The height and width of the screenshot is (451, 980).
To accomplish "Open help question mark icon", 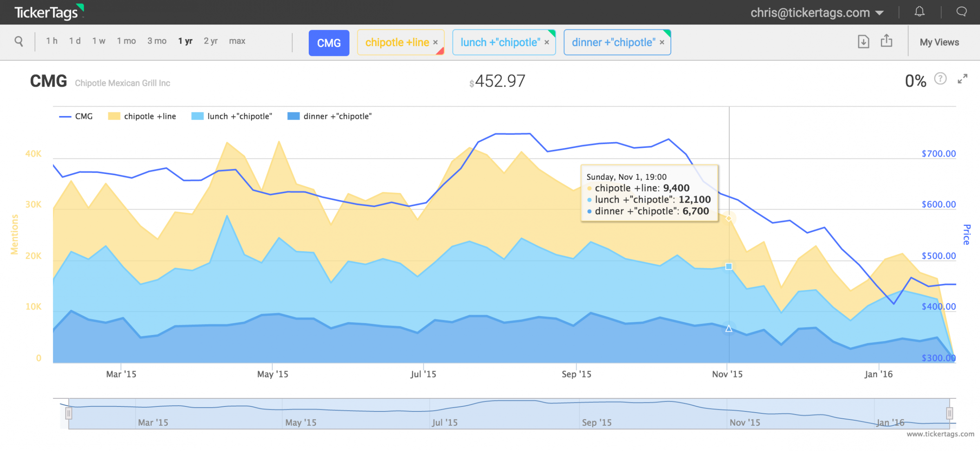I will pos(940,78).
